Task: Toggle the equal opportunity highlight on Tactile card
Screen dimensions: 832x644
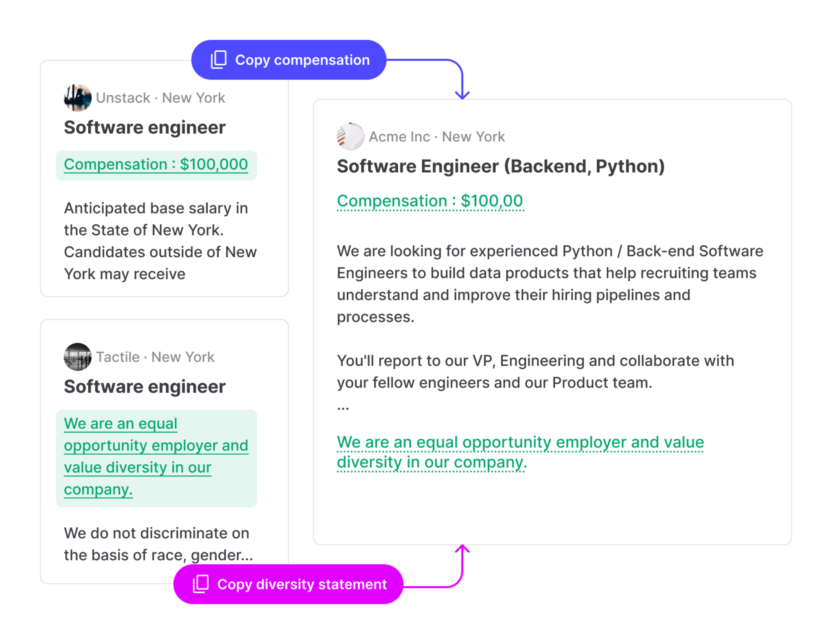Action: pyautogui.click(x=156, y=456)
